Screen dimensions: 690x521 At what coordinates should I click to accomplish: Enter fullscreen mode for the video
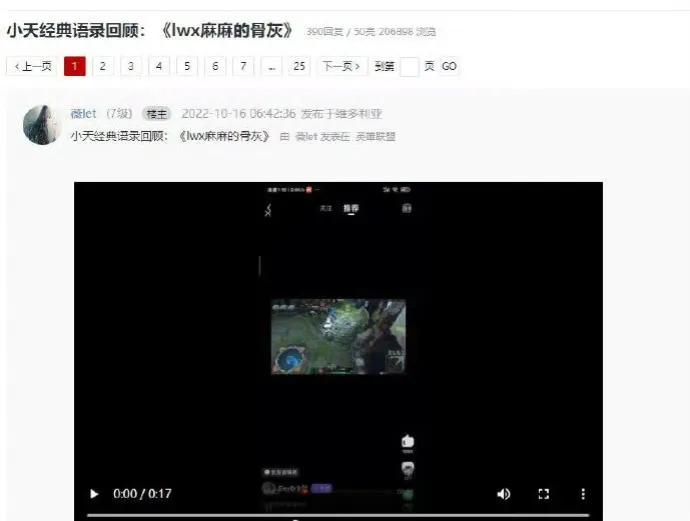[543, 494]
